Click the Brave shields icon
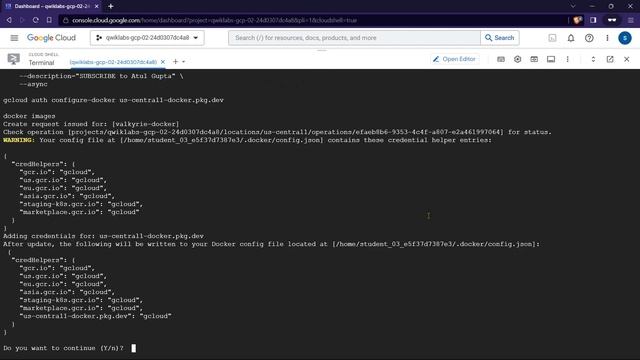This screenshot has height=360, width=640. (x=577, y=20)
